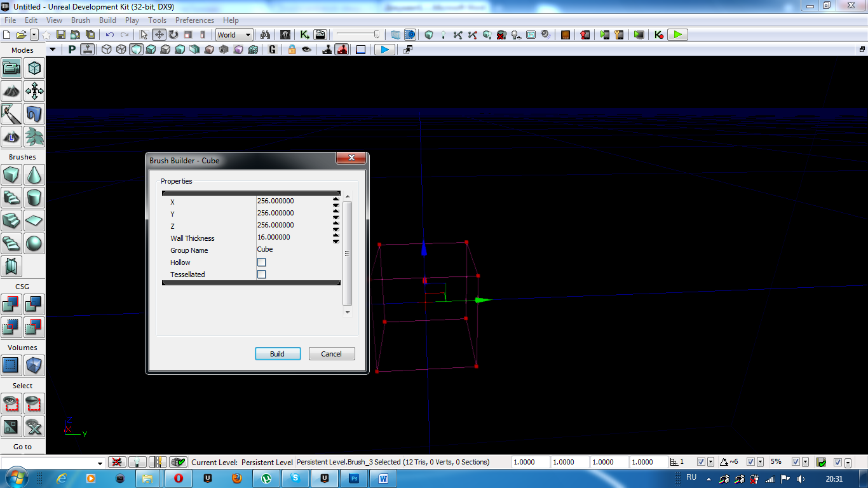Open the Brush menu
Image resolution: width=868 pixels, height=488 pixels.
[x=81, y=20]
